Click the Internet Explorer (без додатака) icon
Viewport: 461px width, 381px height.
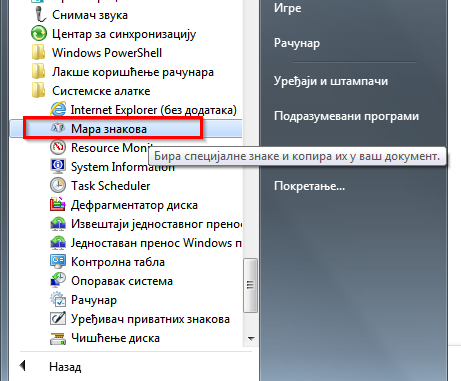[x=58, y=110]
